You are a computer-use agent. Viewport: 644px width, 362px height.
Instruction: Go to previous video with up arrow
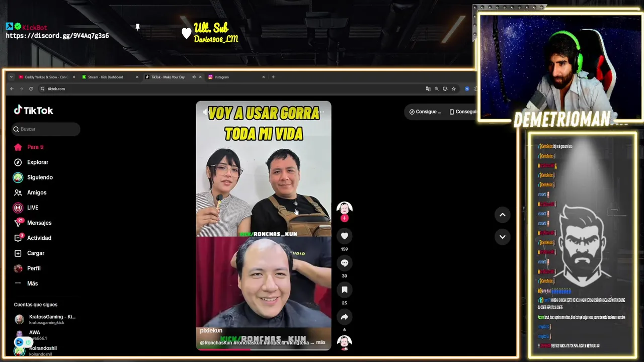pos(502,215)
